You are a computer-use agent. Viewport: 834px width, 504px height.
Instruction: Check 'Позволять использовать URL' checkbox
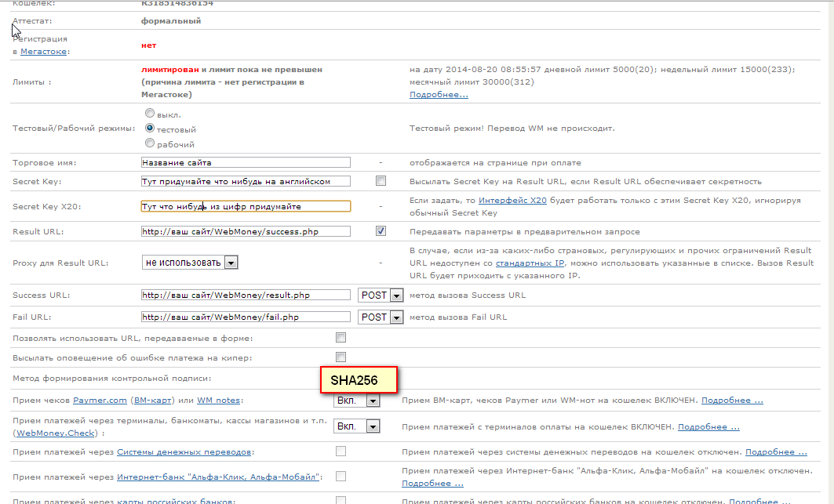click(341, 338)
